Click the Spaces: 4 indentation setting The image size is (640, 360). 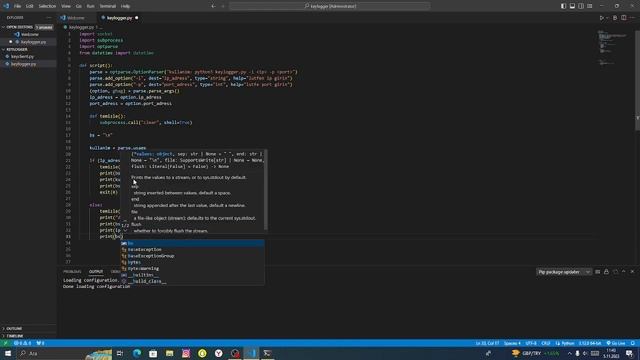(x=512, y=343)
